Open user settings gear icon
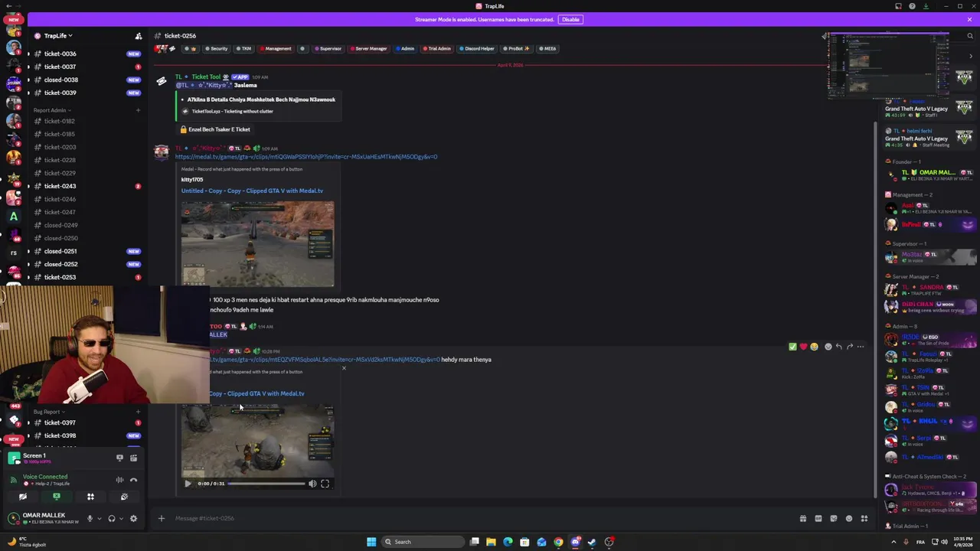980x551 pixels. click(133, 518)
